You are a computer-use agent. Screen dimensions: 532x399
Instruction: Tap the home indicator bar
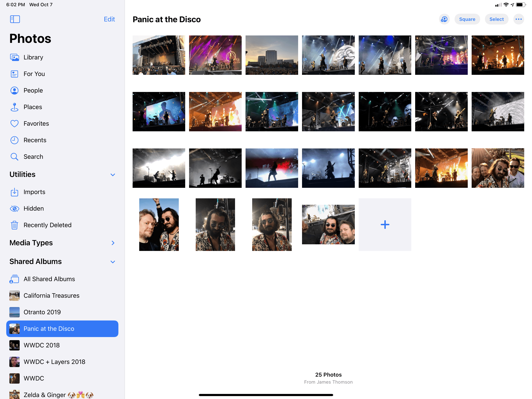click(x=266, y=395)
